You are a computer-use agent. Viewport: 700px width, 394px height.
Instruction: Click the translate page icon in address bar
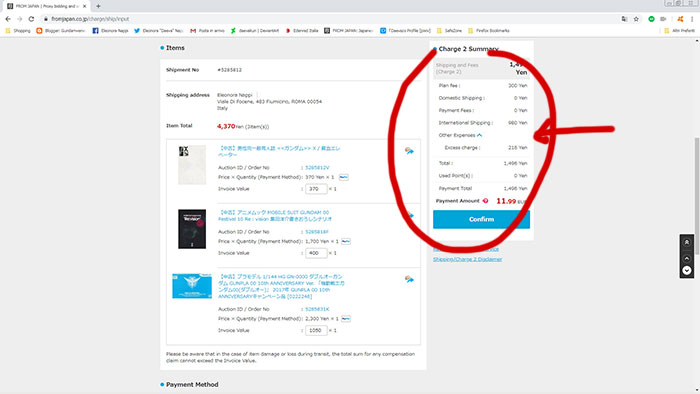624,19
